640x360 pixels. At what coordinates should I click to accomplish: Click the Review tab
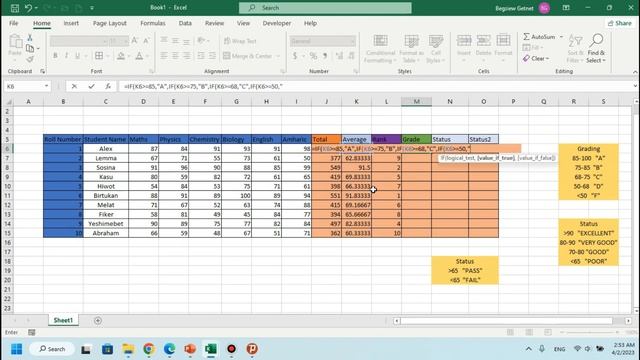pyautogui.click(x=214, y=23)
